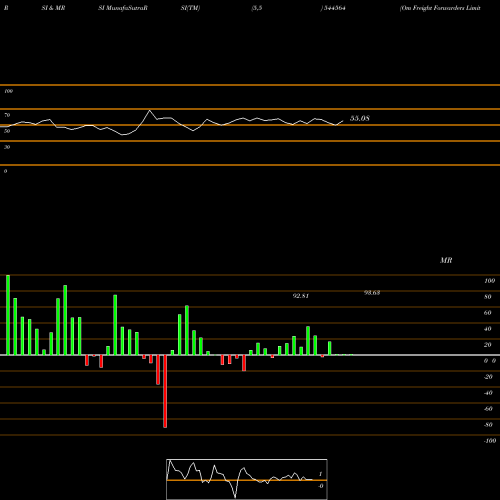Click the '(5,5' parameter text
The image size is (500, 500).
point(257,8)
